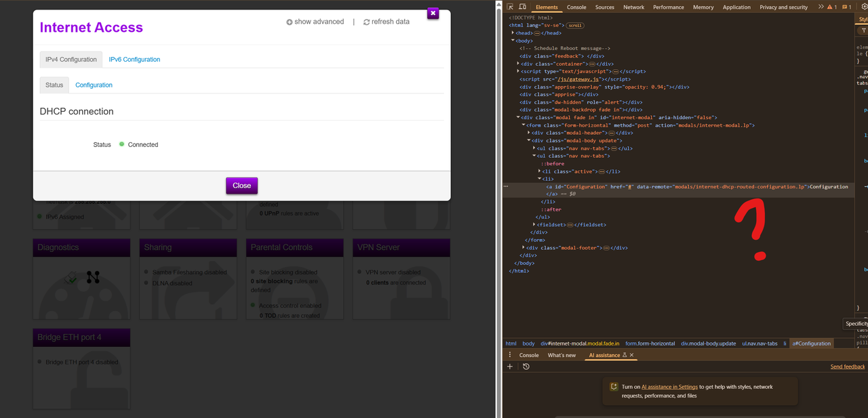
Task: Select the IPv4 Configuration tab
Action: click(x=71, y=59)
